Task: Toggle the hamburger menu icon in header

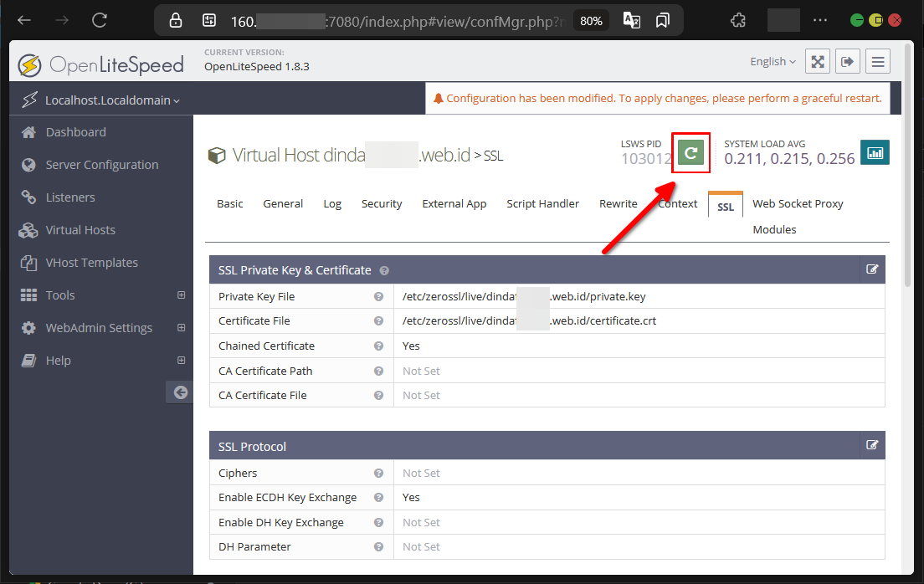Action: click(878, 61)
